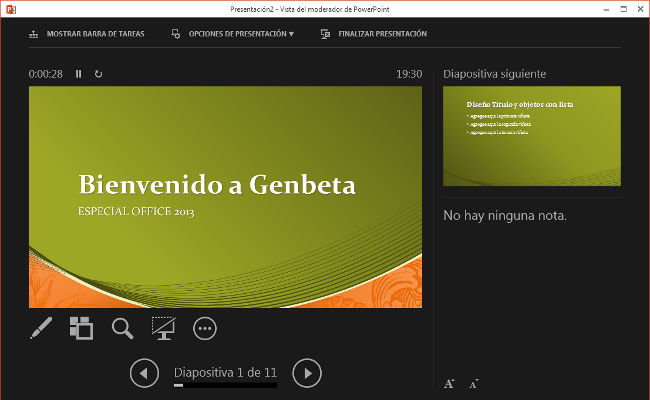Click the PowerPoint app icon in title bar
Screen dimensions: 650x400
pyautogui.click(x=11, y=9)
